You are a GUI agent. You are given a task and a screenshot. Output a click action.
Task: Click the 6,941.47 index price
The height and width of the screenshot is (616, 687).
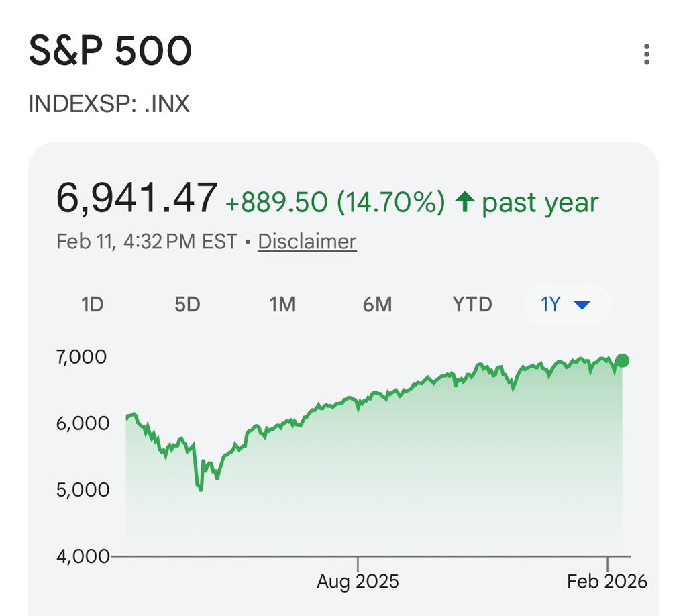click(137, 199)
